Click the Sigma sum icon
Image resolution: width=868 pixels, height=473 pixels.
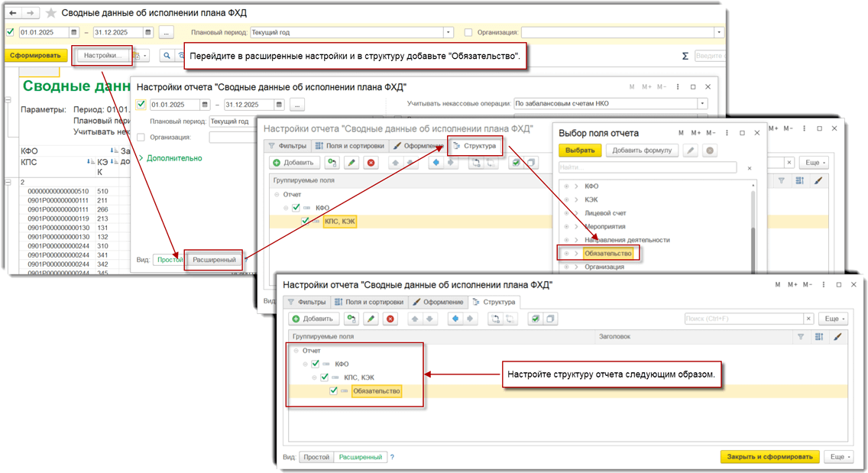(x=685, y=56)
